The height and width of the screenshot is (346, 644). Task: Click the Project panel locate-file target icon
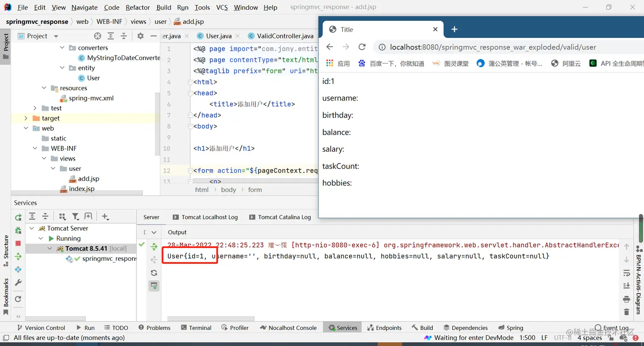tap(98, 36)
